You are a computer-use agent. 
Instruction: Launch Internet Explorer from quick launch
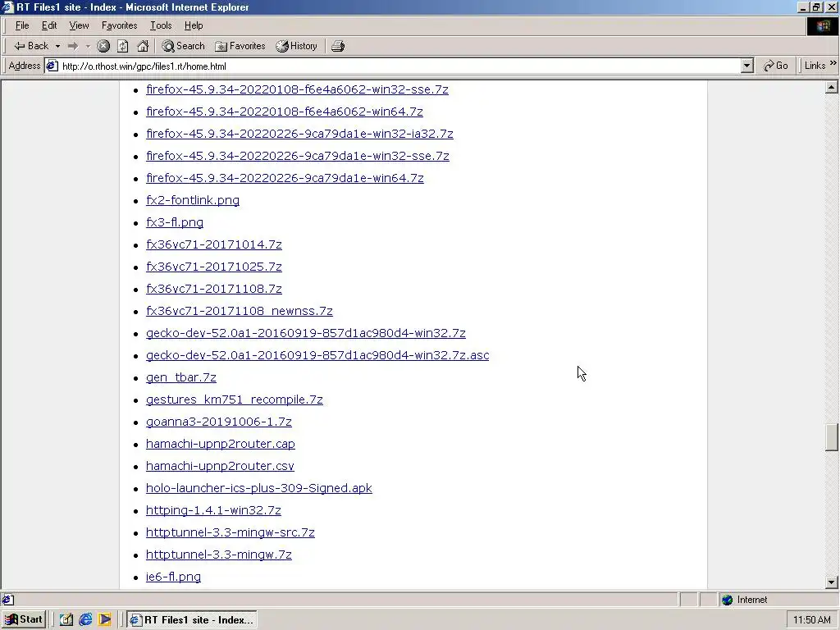point(85,620)
